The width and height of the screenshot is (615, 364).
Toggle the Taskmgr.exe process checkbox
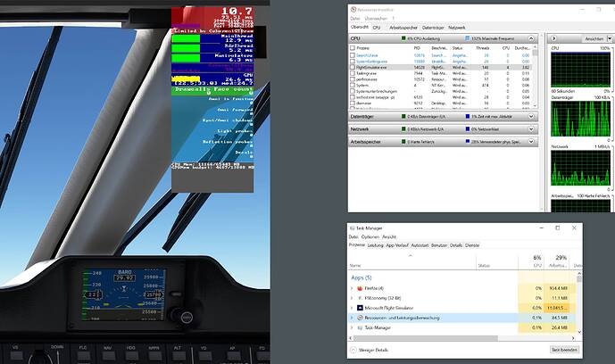(353, 72)
